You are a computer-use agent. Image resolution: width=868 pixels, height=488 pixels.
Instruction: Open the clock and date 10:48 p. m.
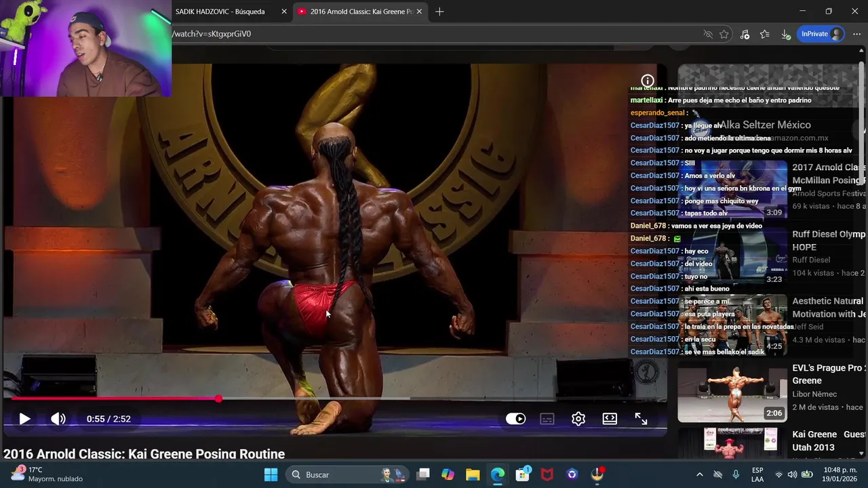pos(841,474)
